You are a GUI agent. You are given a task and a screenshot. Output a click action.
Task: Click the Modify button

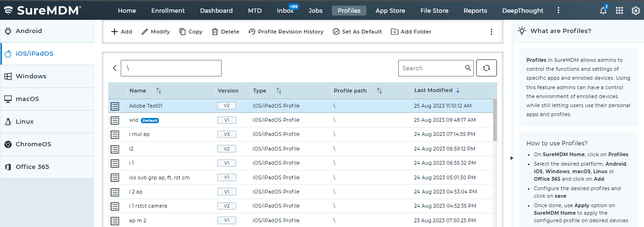[156, 32]
